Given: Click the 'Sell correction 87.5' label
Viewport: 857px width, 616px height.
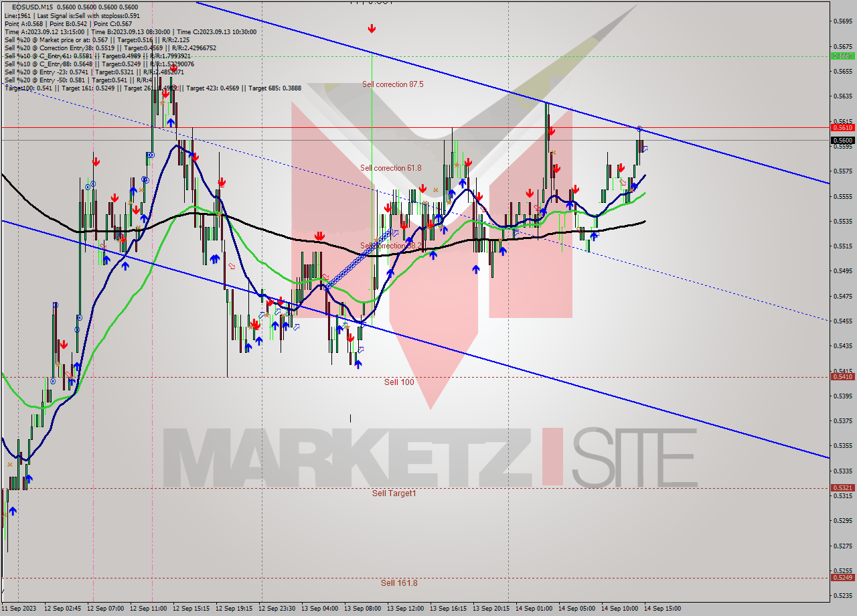Looking at the screenshot, I should tap(392, 84).
